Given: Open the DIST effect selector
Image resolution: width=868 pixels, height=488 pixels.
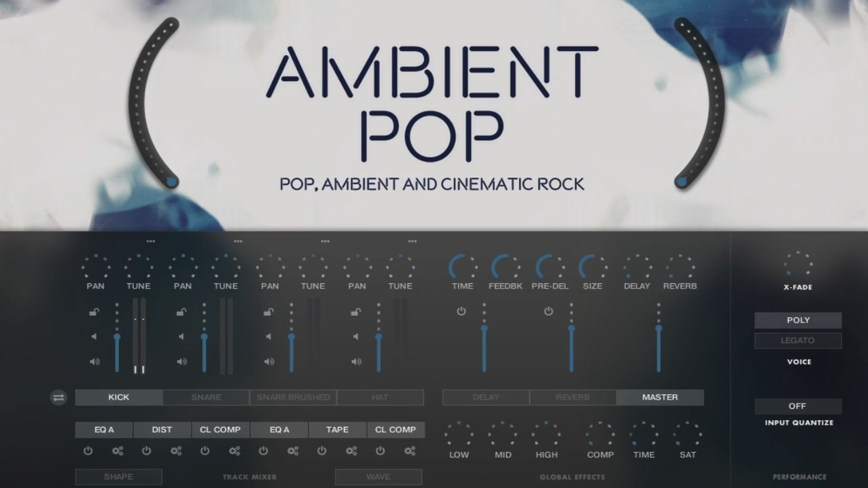Looking at the screenshot, I should pyautogui.click(x=162, y=430).
